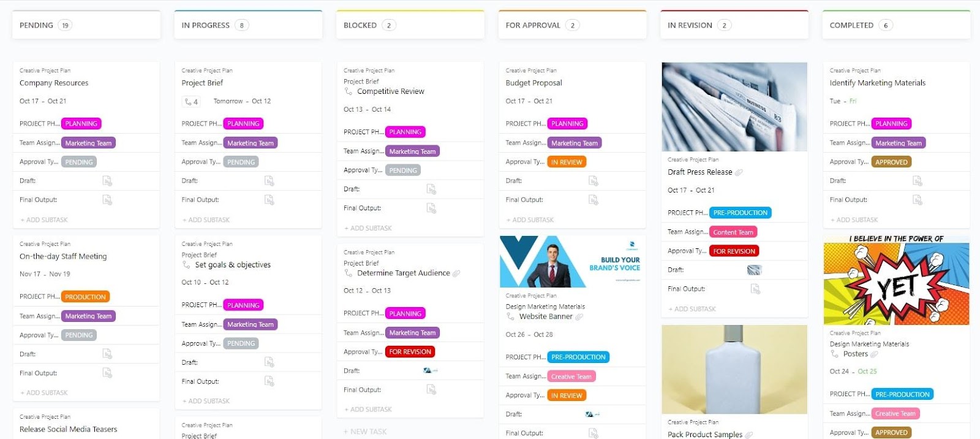This screenshot has height=439, width=980.
Task: Click attachment icon next to Determine Target Audience
Action: [x=456, y=273]
